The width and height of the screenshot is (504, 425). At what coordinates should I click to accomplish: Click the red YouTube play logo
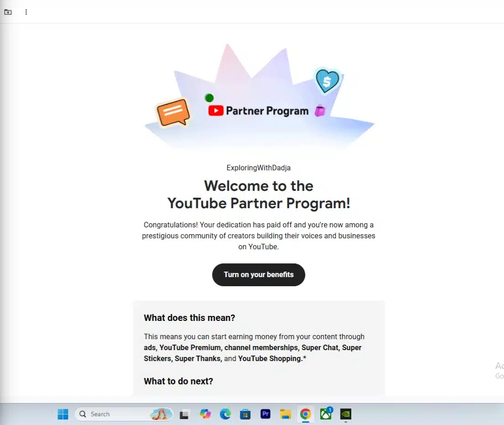(216, 110)
